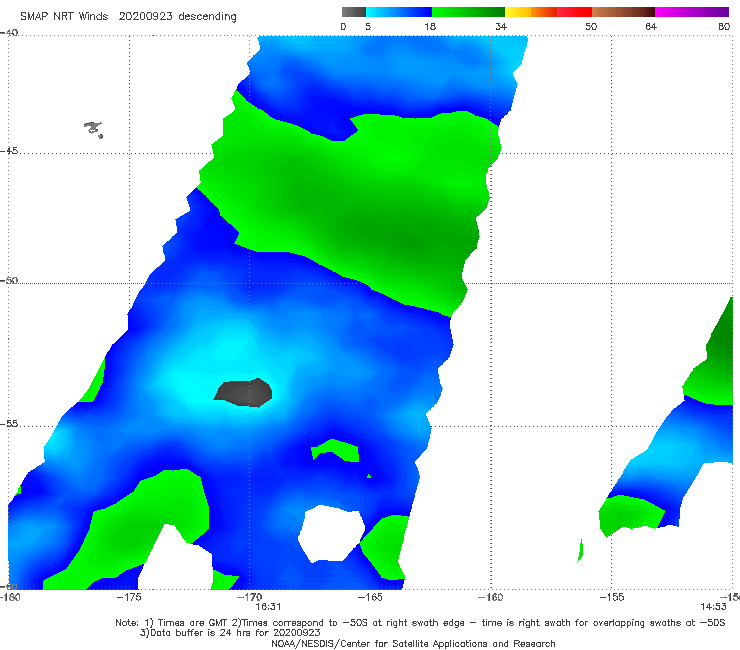Click the yellow segment of the color bar
Screen dimensions: 740x650
pos(518,12)
